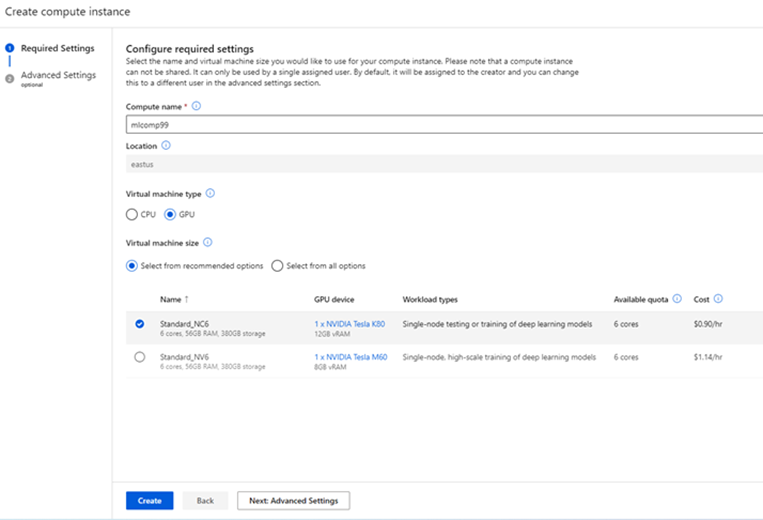The height and width of the screenshot is (520, 763).
Task: Choose Select from all options
Action: [278, 266]
